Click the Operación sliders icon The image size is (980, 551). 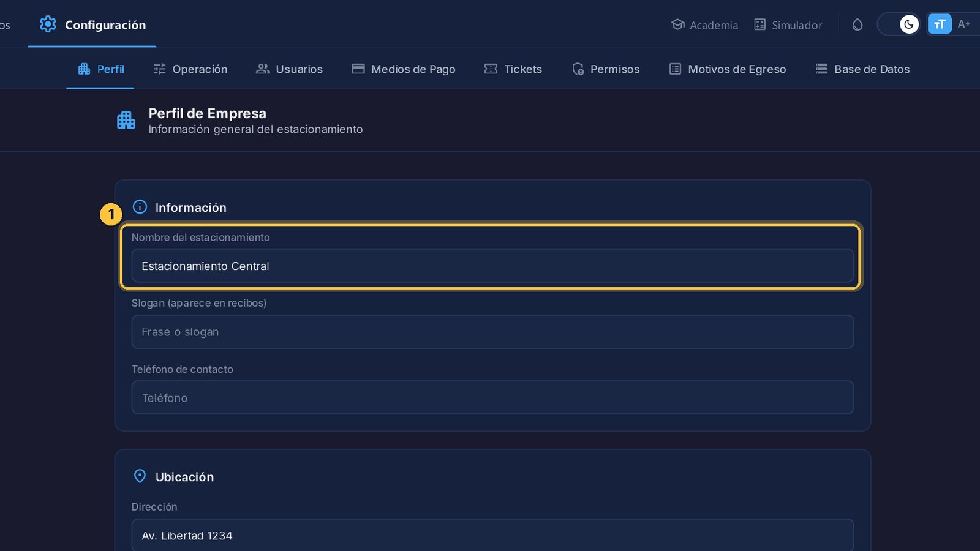point(159,69)
